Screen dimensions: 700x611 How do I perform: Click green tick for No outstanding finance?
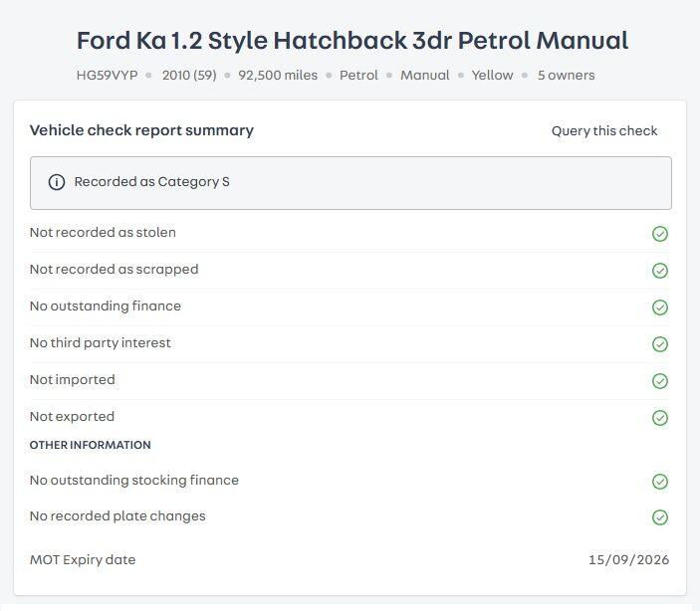point(660,307)
